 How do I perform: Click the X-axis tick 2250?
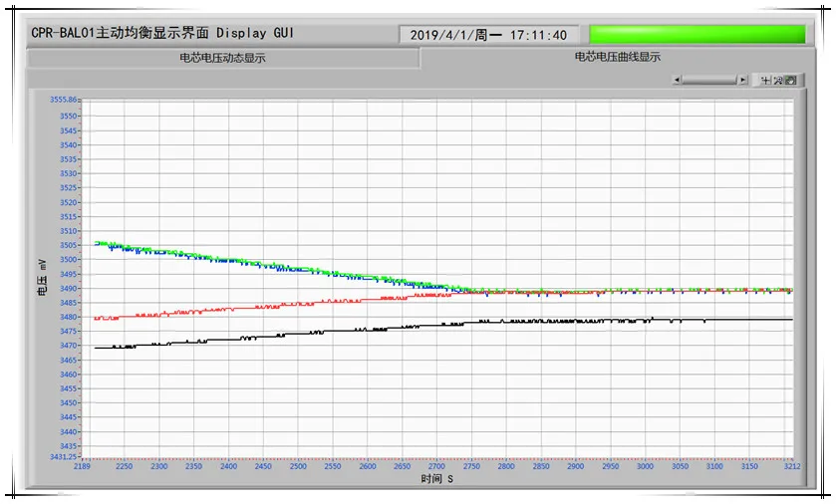[x=125, y=466]
